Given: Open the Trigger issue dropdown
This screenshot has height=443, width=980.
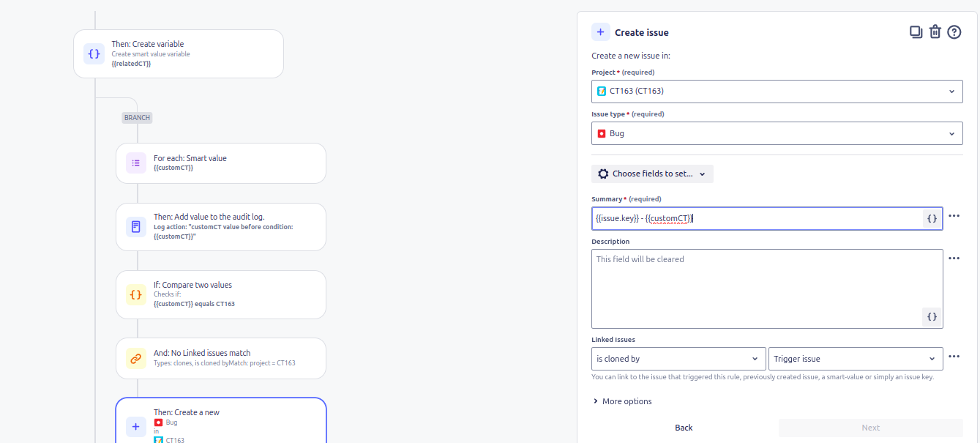Looking at the screenshot, I should pyautogui.click(x=856, y=359).
